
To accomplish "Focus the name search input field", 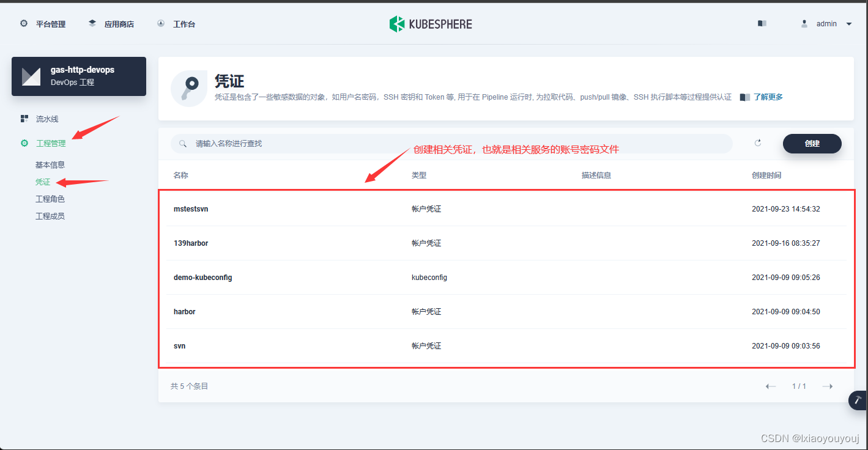I will pos(451,144).
